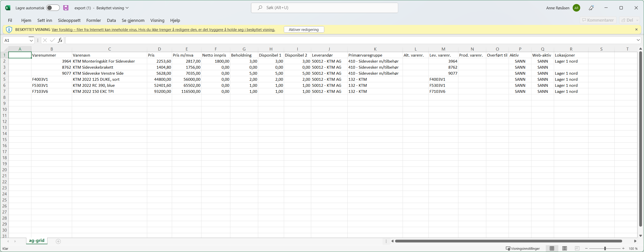Image resolution: width=644 pixels, height=252 pixels.
Task: Expand the Beskyttet visning title dropdown
Action: pos(127,8)
